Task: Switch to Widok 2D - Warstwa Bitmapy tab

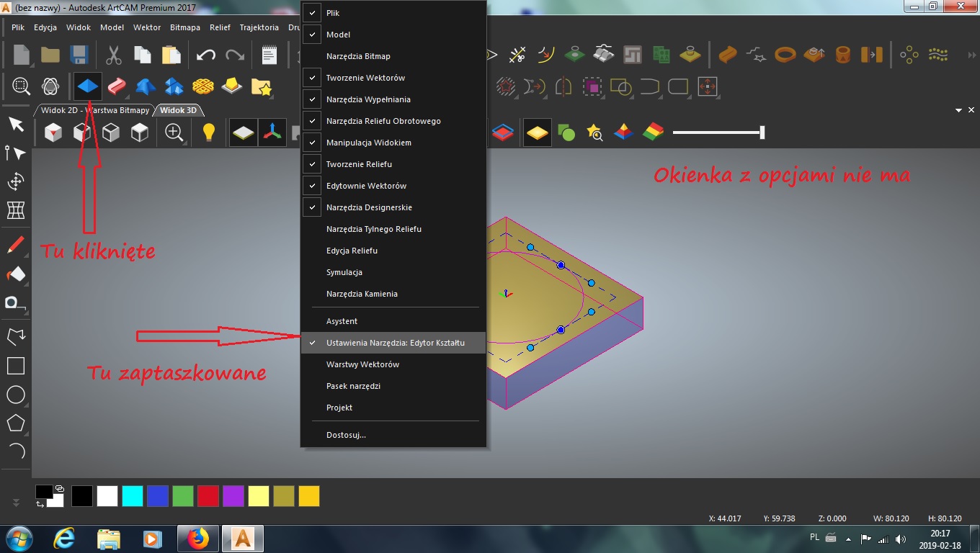Action: pyautogui.click(x=94, y=110)
